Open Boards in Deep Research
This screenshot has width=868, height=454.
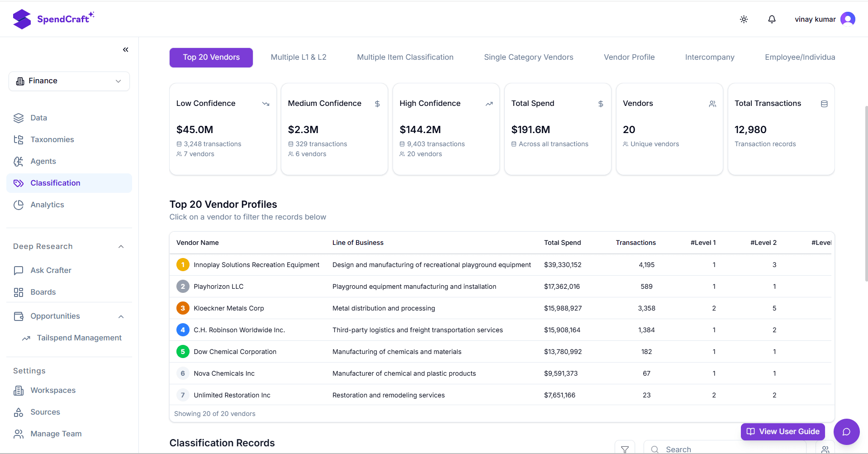click(x=43, y=292)
